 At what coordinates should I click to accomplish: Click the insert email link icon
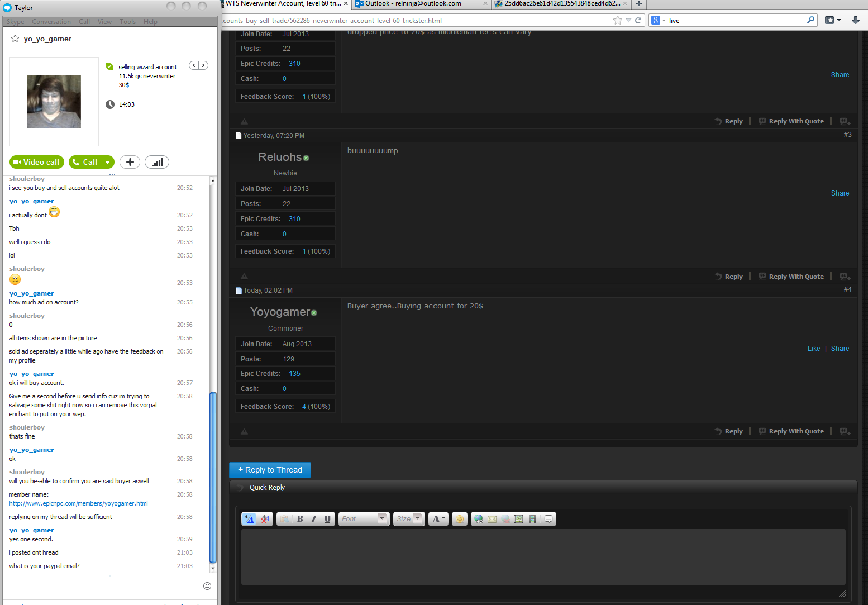tap(492, 519)
